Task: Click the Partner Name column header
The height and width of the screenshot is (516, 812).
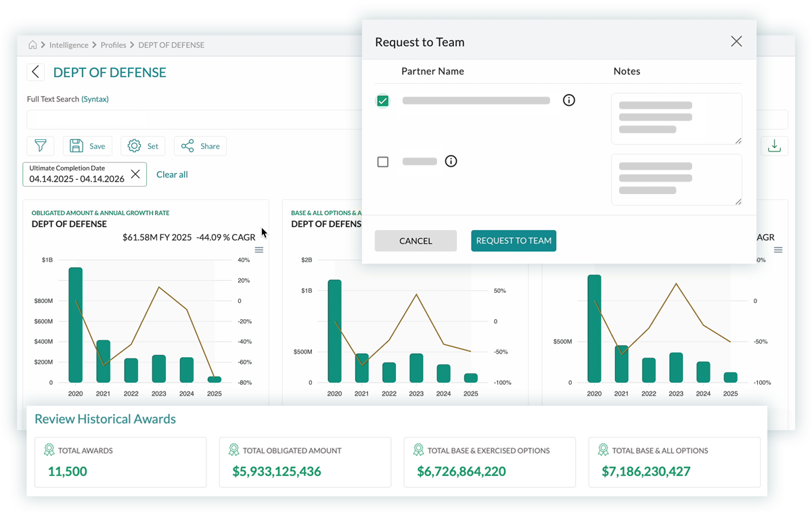Action: (x=432, y=71)
